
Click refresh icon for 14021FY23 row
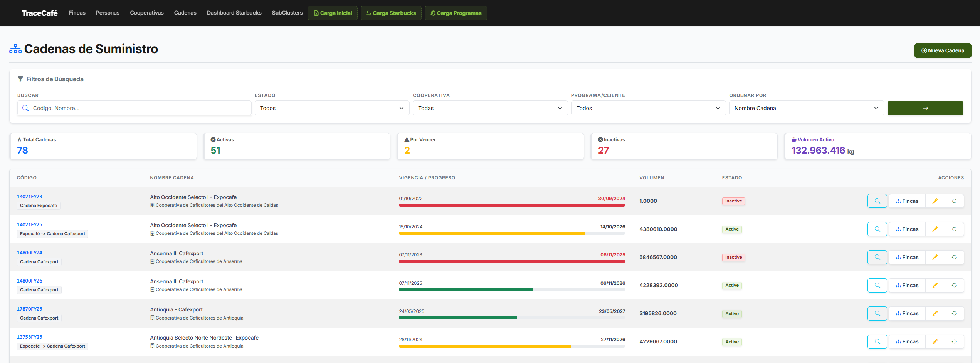point(954,201)
